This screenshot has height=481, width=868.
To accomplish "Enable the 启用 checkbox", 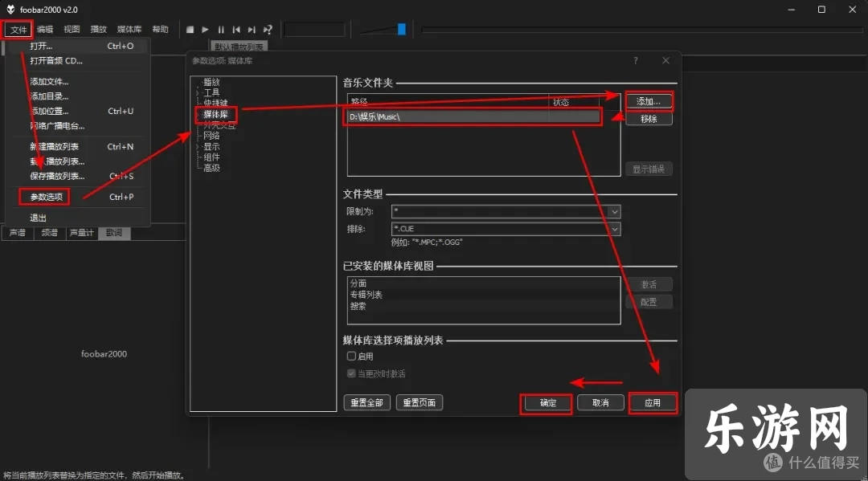I will tap(351, 356).
